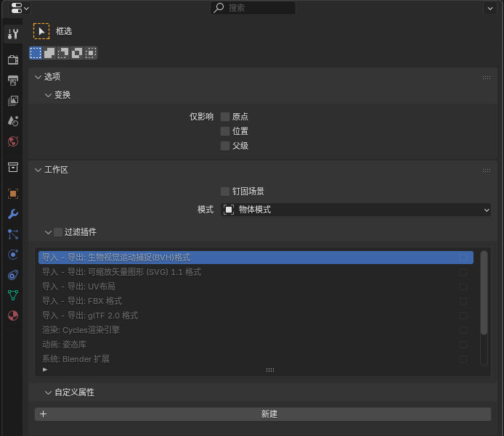Enable the 父级 checkbox
The width and height of the screenshot is (504, 436).
coord(225,146)
